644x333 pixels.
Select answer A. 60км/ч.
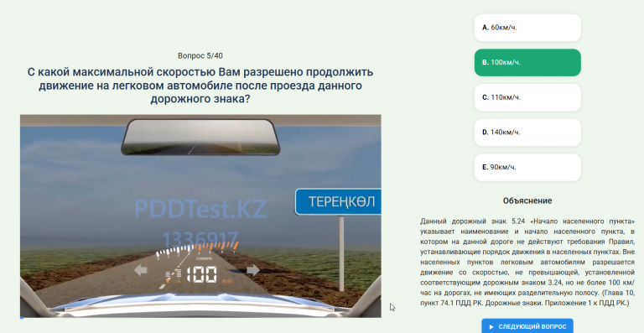[x=527, y=28]
